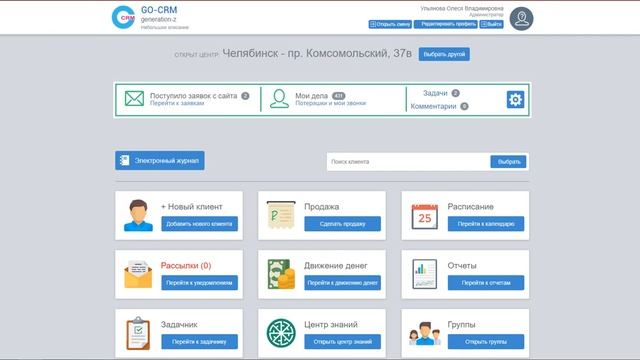Click the Задачник heading
Image resolution: width=640 pixels, height=360 pixels.
click(179, 324)
